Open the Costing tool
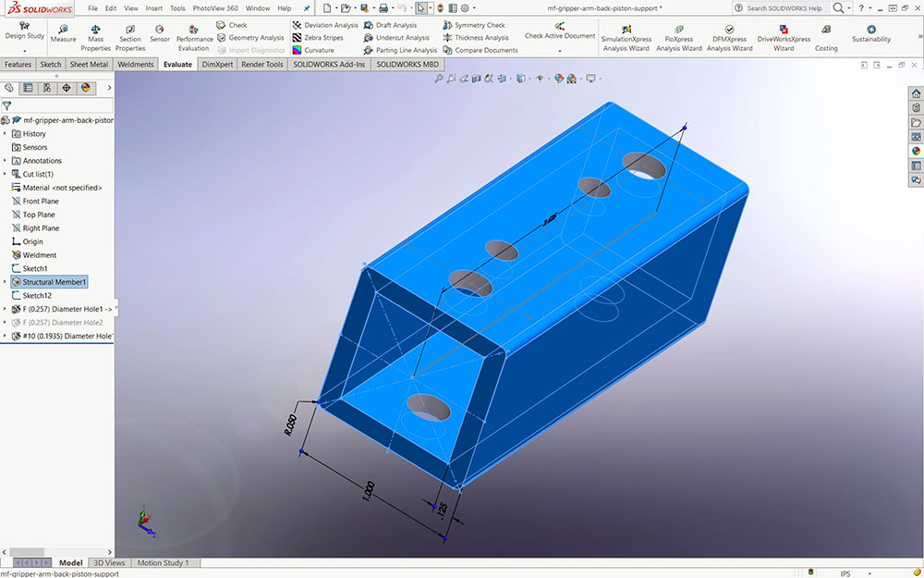Viewport: 924px width, 578px height. pyautogui.click(x=826, y=38)
